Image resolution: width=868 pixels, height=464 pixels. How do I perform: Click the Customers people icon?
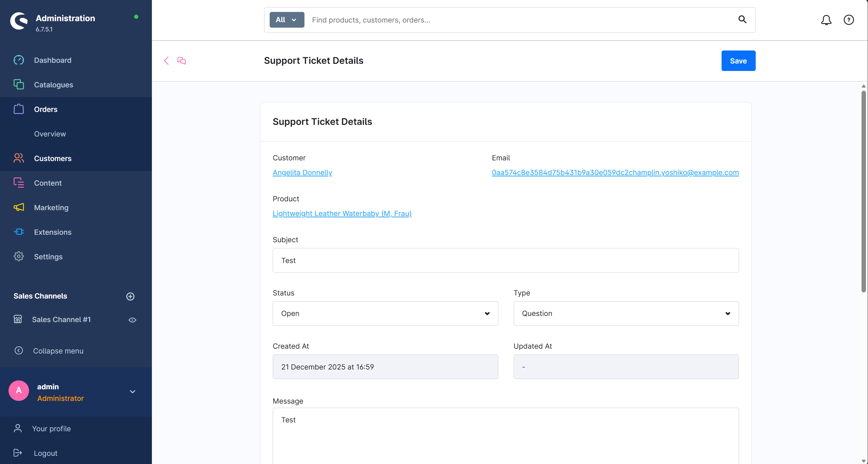tap(19, 158)
